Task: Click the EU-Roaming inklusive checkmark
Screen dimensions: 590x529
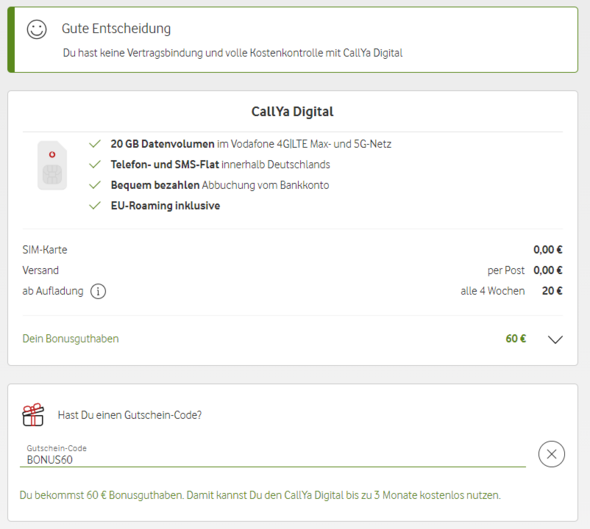Action: 95,205
